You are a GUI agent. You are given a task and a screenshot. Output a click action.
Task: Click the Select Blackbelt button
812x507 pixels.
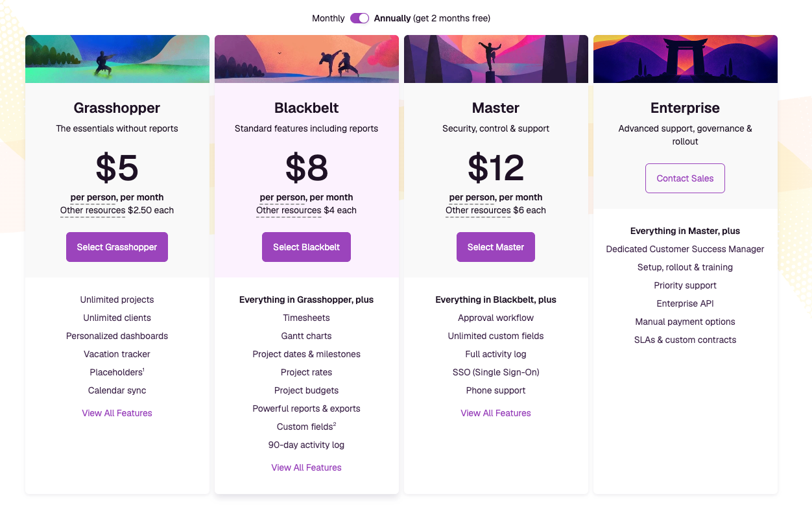[x=306, y=247]
